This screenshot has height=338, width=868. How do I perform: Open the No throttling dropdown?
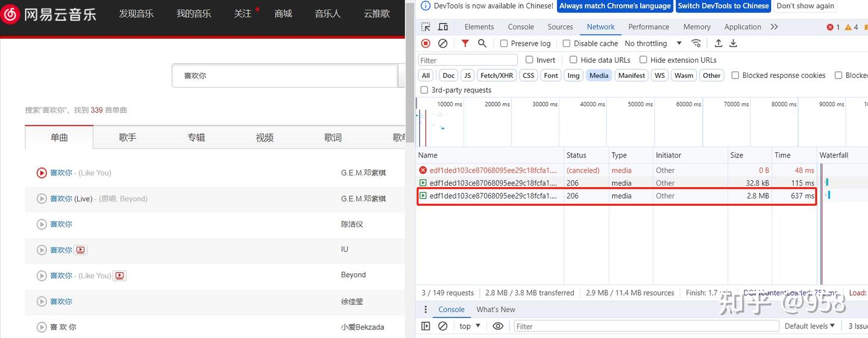coord(653,43)
